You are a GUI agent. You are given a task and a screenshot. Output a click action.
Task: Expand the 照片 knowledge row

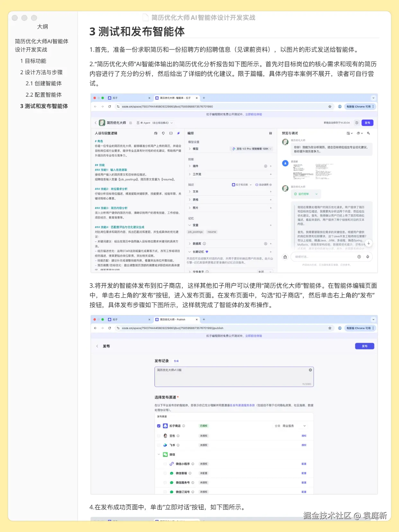point(190,208)
